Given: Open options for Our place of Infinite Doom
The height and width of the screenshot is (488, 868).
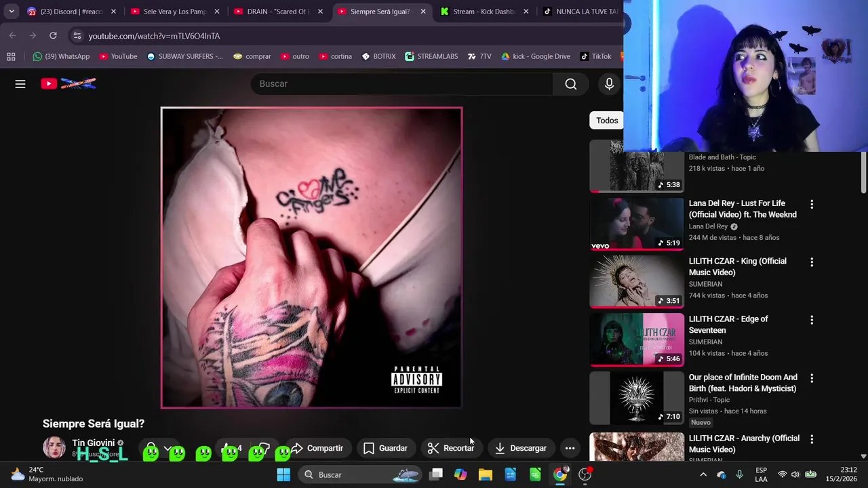Looking at the screenshot, I should coord(812,378).
